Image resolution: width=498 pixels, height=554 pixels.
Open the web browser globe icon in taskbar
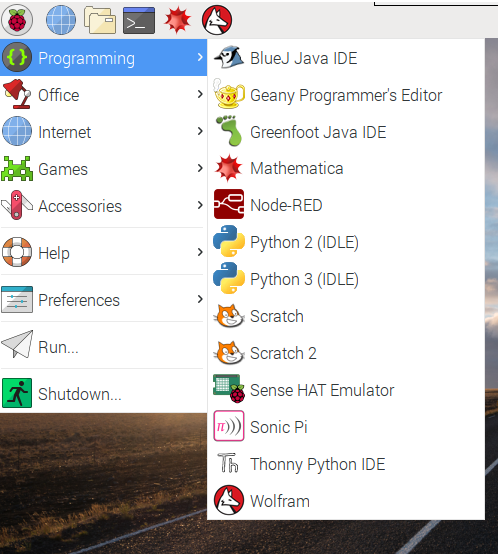pyautogui.click(x=61, y=20)
